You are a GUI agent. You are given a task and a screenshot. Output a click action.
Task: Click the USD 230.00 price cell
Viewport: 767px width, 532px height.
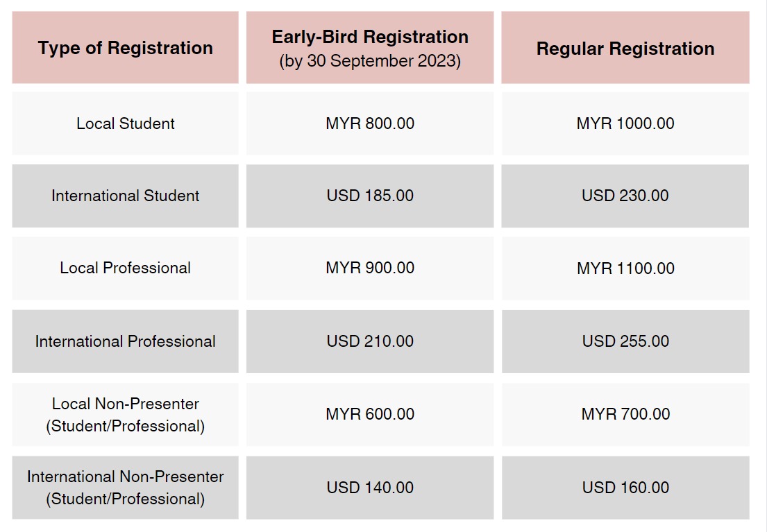click(x=625, y=196)
